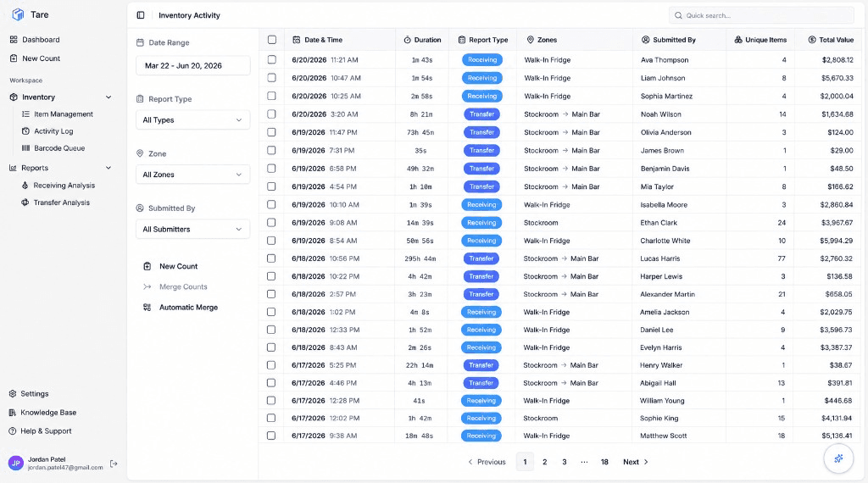This screenshot has width=868, height=483.
Task: Click the 295h 44m duration cell
Action: pyautogui.click(x=420, y=258)
